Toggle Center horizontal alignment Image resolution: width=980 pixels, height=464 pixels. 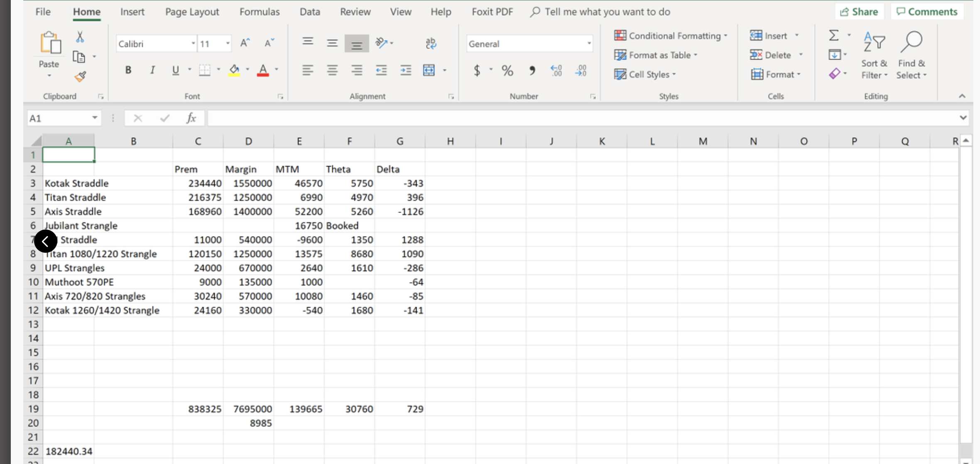[x=332, y=70]
